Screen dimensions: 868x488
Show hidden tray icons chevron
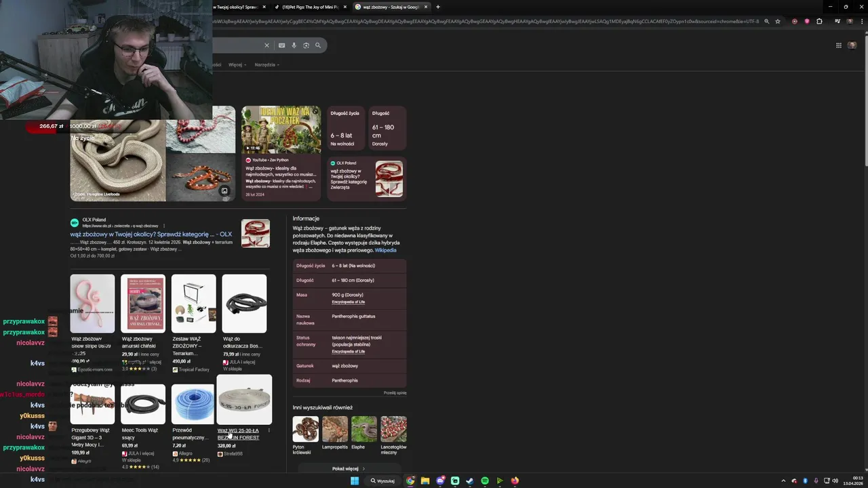[783, 481]
